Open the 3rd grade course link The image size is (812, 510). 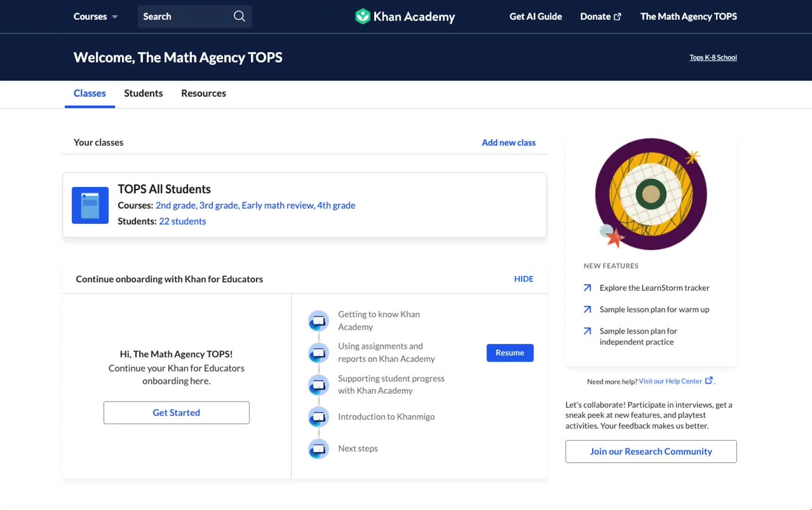pyautogui.click(x=219, y=205)
